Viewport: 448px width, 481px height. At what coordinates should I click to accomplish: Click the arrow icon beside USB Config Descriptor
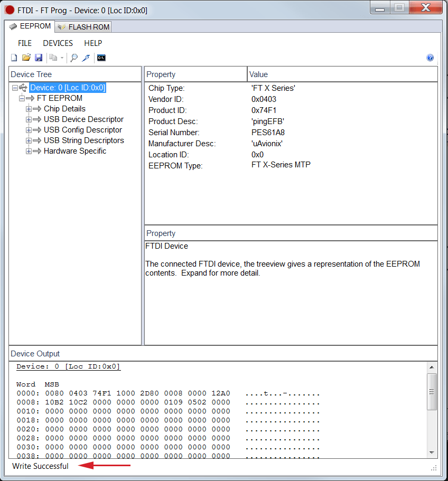click(x=37, y=130)
